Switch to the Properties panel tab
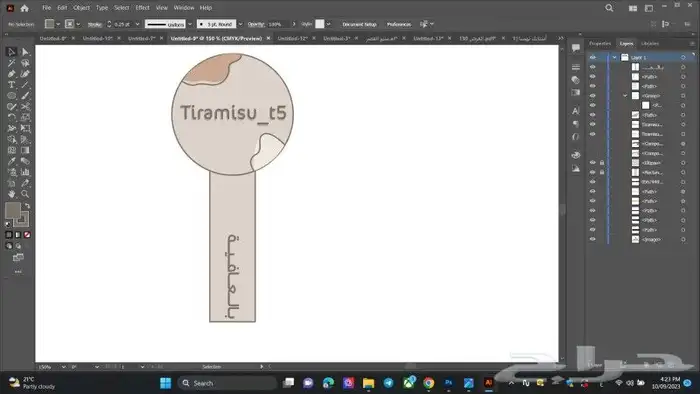This screenshot has width=700, height=394. tap(600, 43)
